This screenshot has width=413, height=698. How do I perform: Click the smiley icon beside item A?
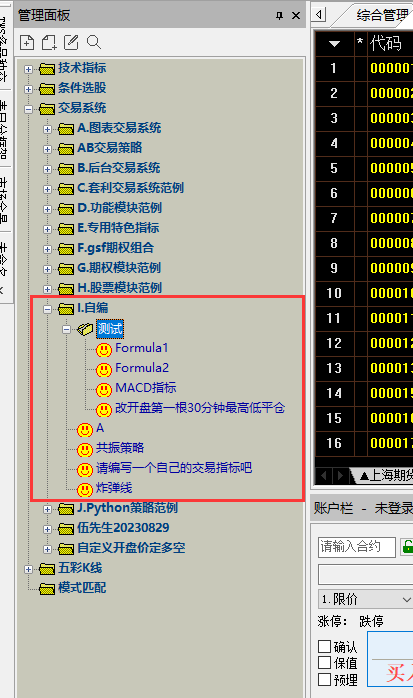point(85,430)
